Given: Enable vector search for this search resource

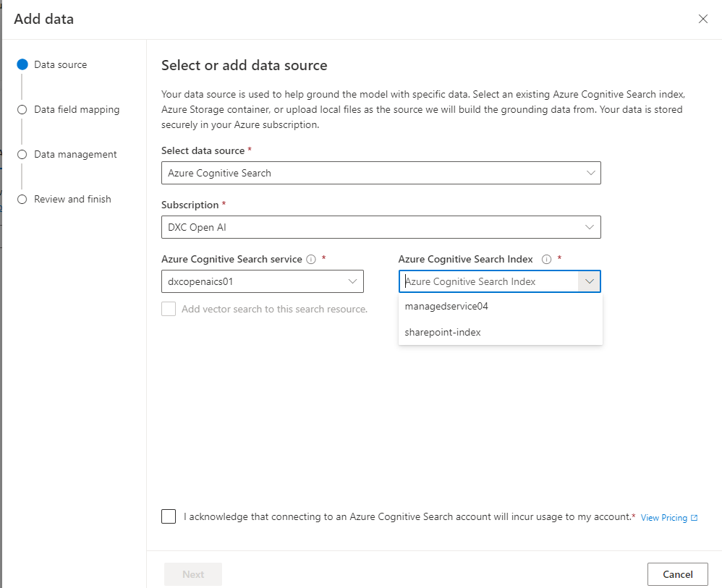Looking at the screenshot, I should point(168,309).
